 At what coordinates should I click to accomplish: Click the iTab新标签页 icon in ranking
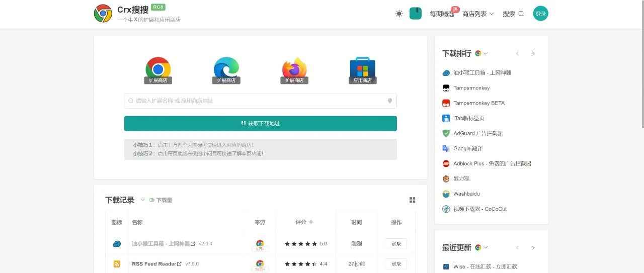point(446,118)
